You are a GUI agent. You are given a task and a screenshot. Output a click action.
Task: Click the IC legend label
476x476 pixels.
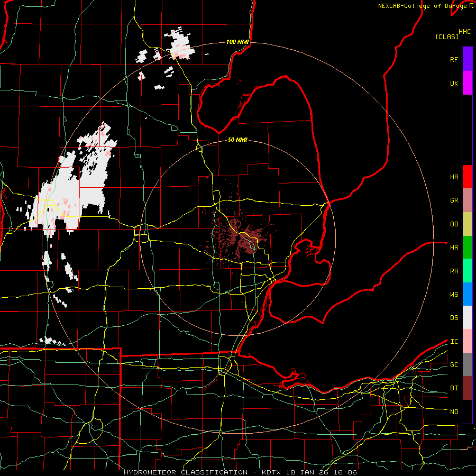click(x=454, y=342)
